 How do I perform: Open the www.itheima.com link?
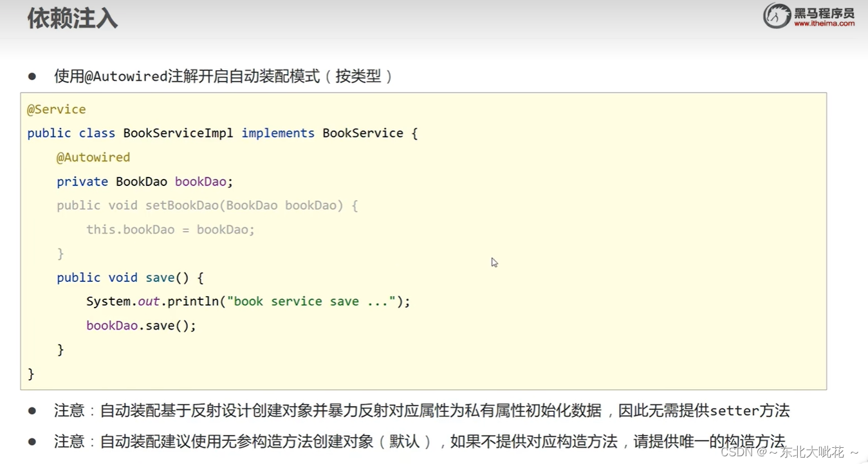click(x=824, y=24)
